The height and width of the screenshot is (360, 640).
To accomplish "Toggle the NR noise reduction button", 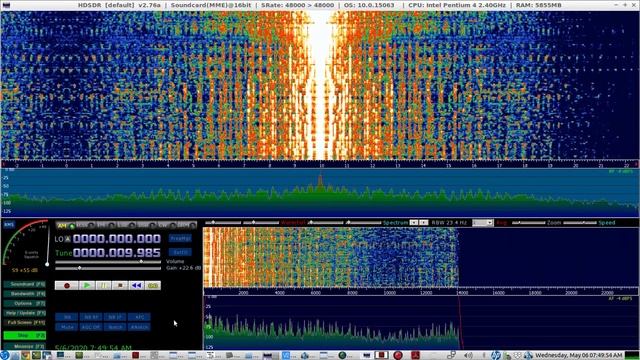I will [67, 317].
